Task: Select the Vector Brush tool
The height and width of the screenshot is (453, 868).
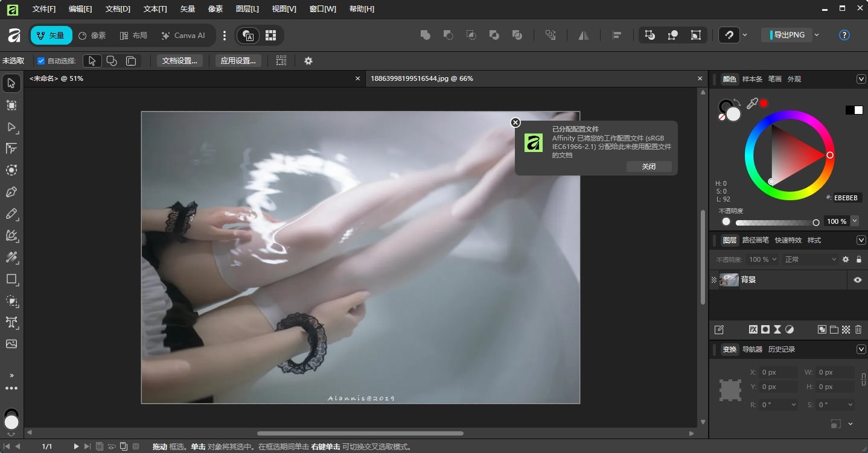Action: coord(11,235)
